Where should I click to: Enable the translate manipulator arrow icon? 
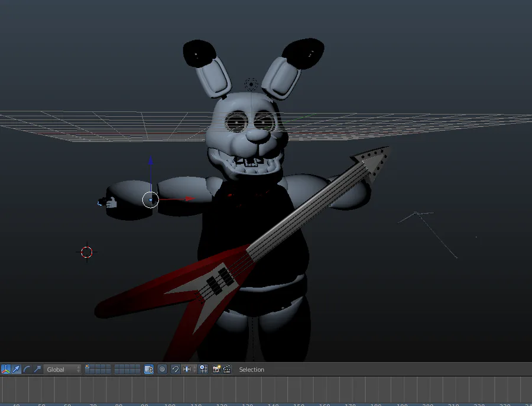click(x=16, y=369)
